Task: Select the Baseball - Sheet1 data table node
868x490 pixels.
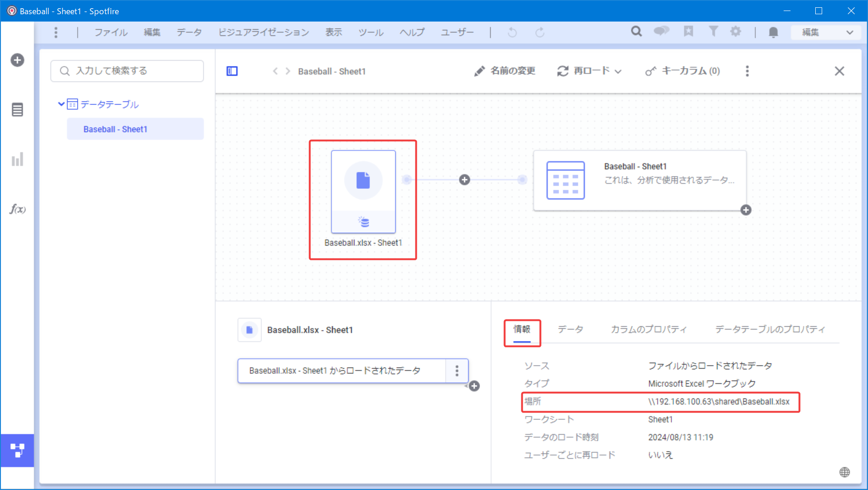Action: tap(640, 181)
